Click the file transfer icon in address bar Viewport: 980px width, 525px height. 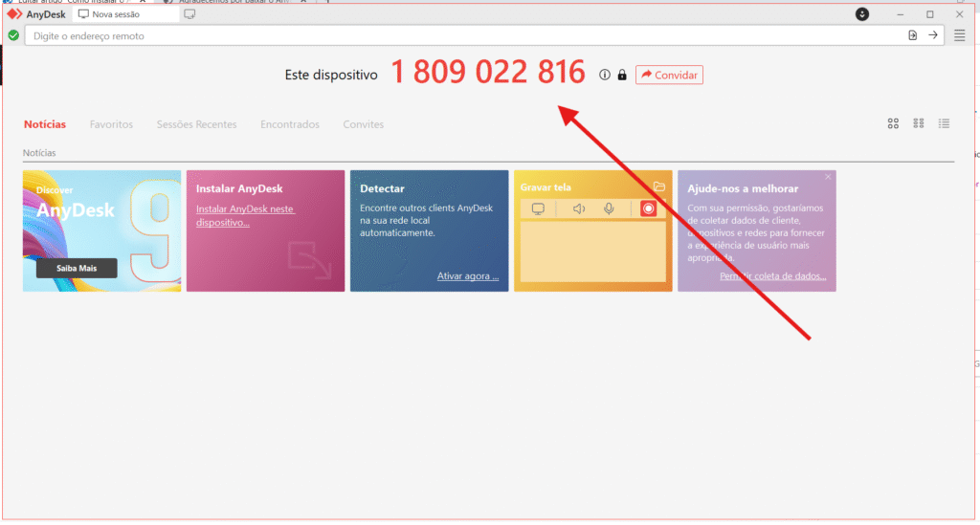coord(912,35)
